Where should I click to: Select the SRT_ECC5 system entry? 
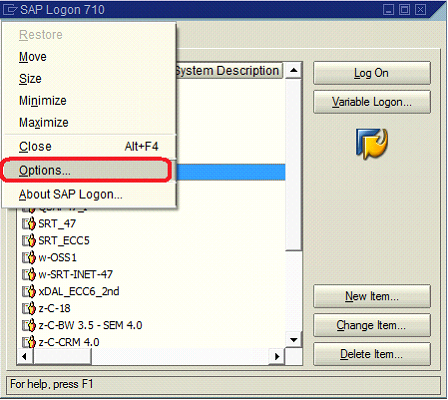pyautogui.click(x=64, y=240)
